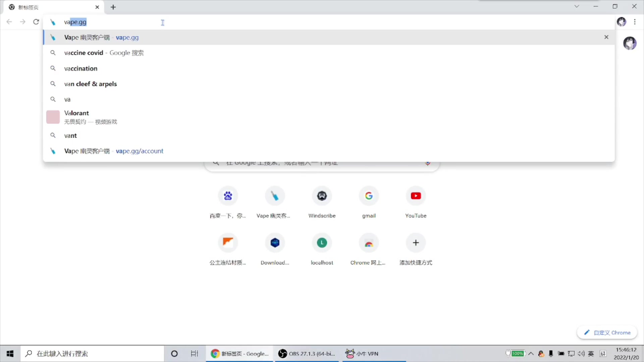
Task: Open the 公主连结材质 shortcut
Action: (x=228, y=250)
